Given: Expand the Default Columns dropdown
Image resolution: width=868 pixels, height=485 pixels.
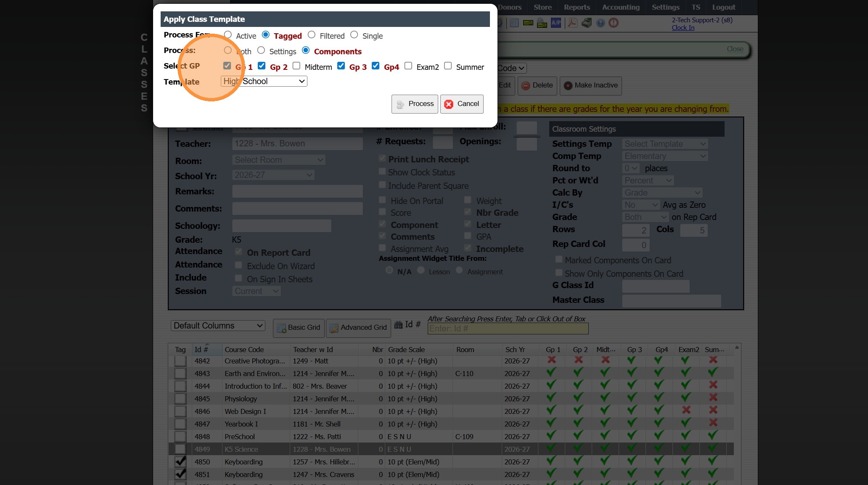Looking at the screenshot, I should (x=218, y=326).
